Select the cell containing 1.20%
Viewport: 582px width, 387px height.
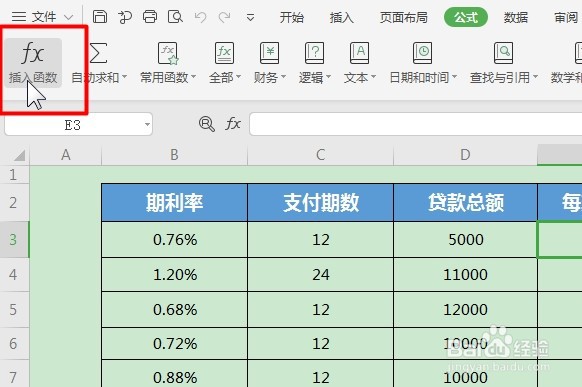point(174,275)
